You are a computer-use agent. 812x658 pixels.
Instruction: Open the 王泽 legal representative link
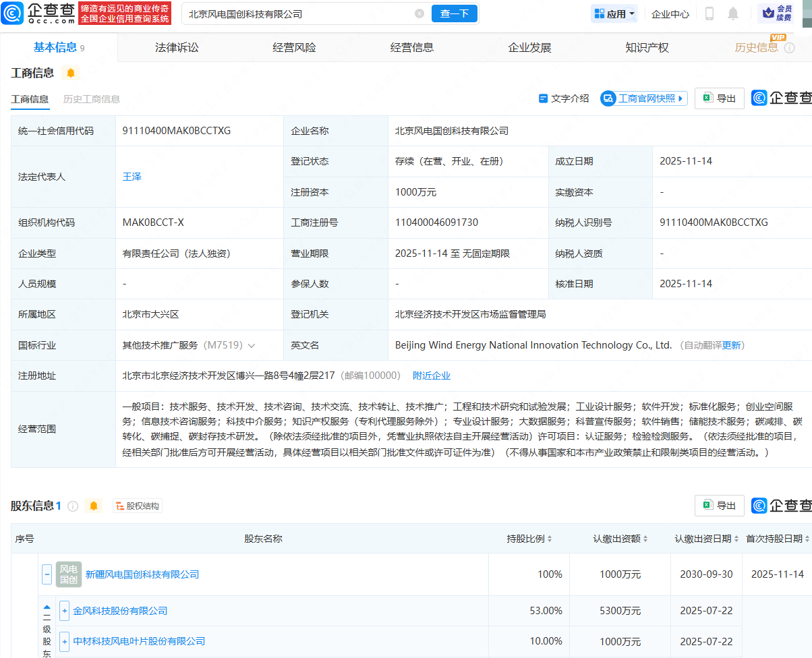pyautogui.click(x=132, y=177)
